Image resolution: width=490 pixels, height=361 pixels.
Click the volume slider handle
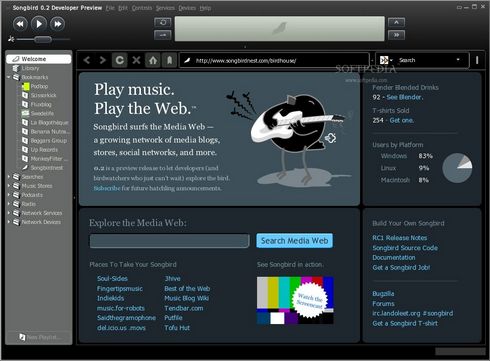pos(43,40)
